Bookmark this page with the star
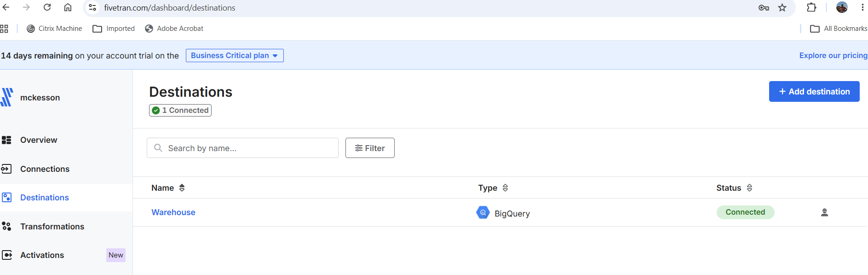Image resolution: width=868 pixels, height=275 pixels. pos(782,8)
